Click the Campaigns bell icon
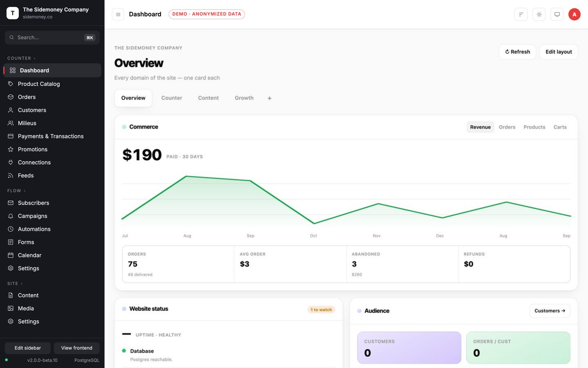This screenshot has width=588, height=368. (x=11, y=216)
